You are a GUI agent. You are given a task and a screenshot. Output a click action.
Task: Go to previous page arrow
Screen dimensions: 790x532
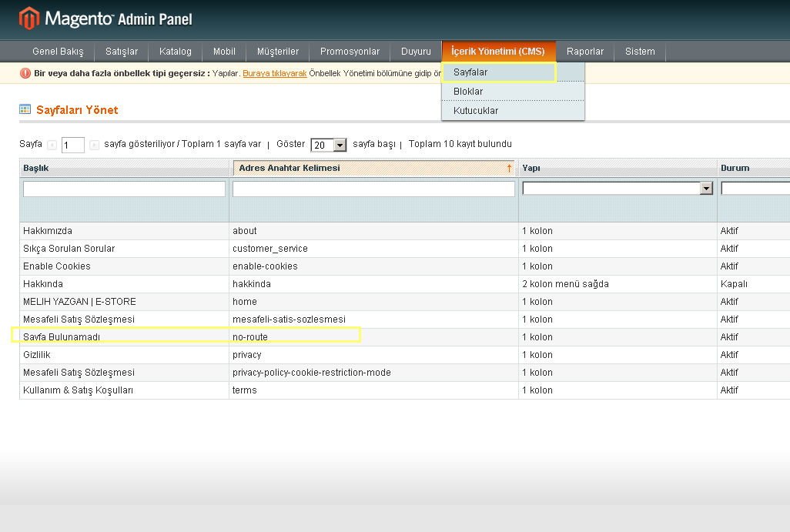pos(52,145)
